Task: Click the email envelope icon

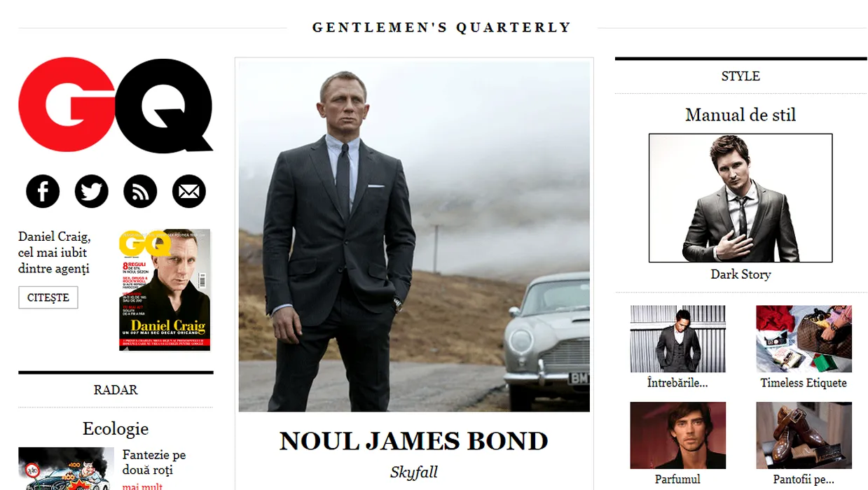Action: 189,191
